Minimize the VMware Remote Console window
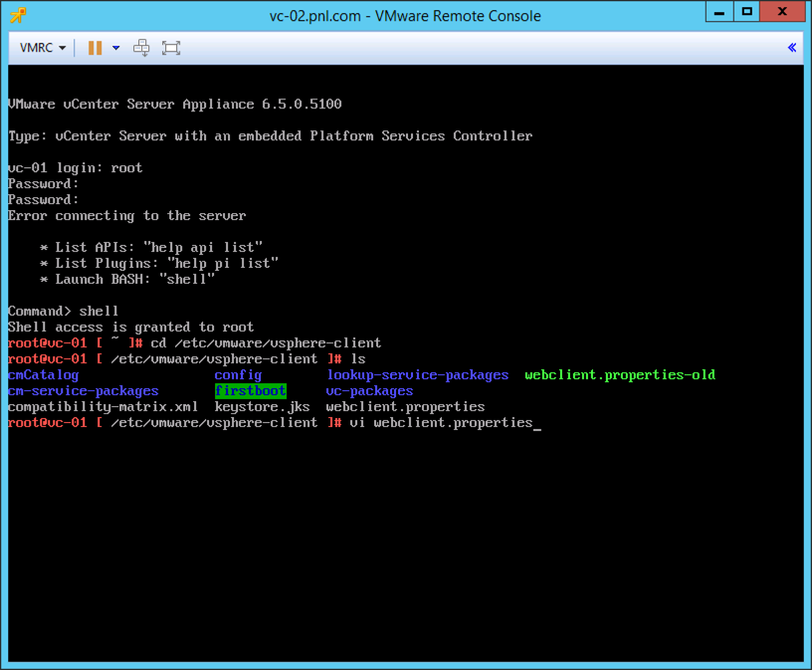812x670 pixels. (719, 11)
